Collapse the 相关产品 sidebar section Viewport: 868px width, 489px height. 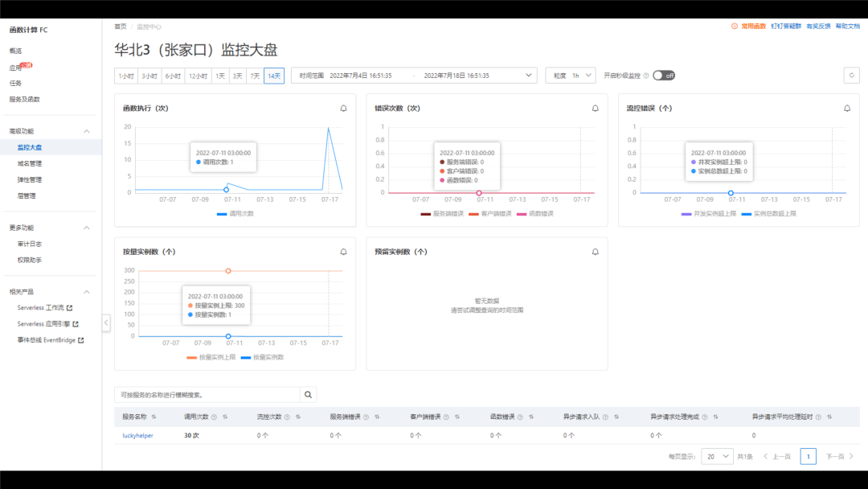[86, 292]
